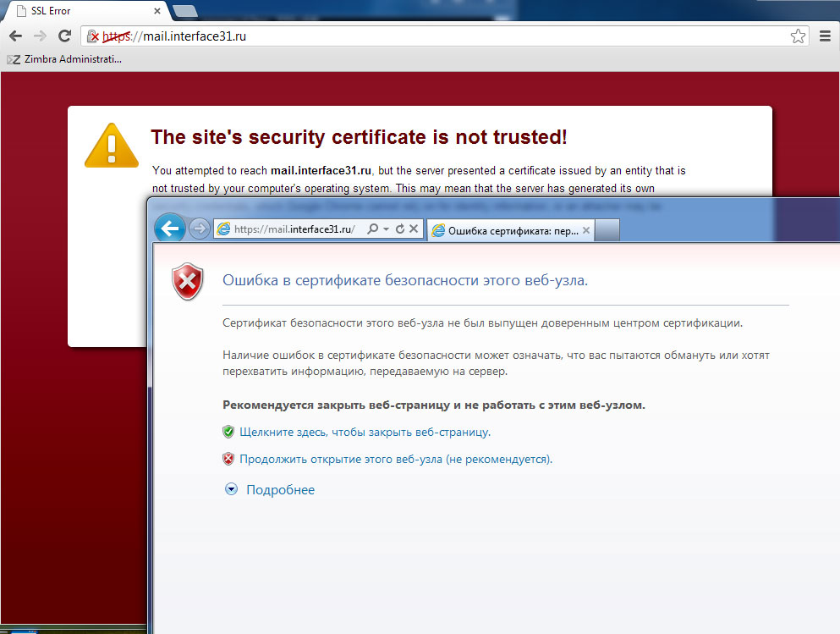840x634 pixels.
Task: Click Internet Explorer back button
Action: tap(170, 229)
